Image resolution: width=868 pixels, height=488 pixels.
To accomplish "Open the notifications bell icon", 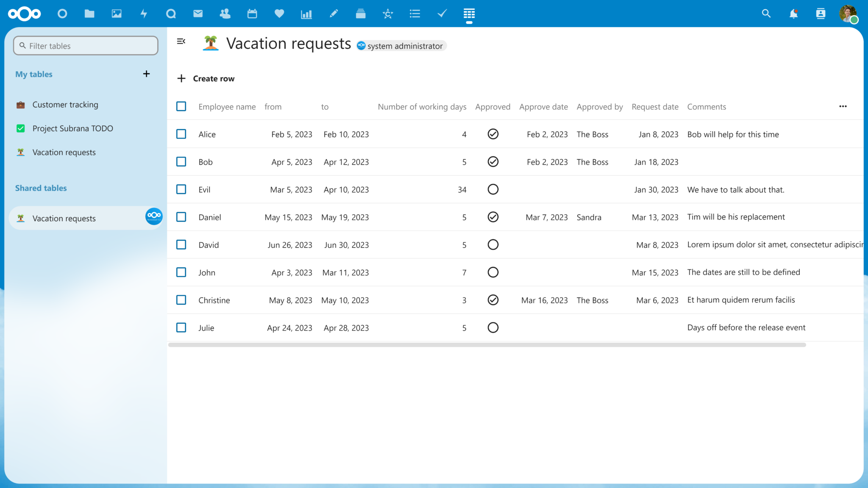I will [793, 13].
